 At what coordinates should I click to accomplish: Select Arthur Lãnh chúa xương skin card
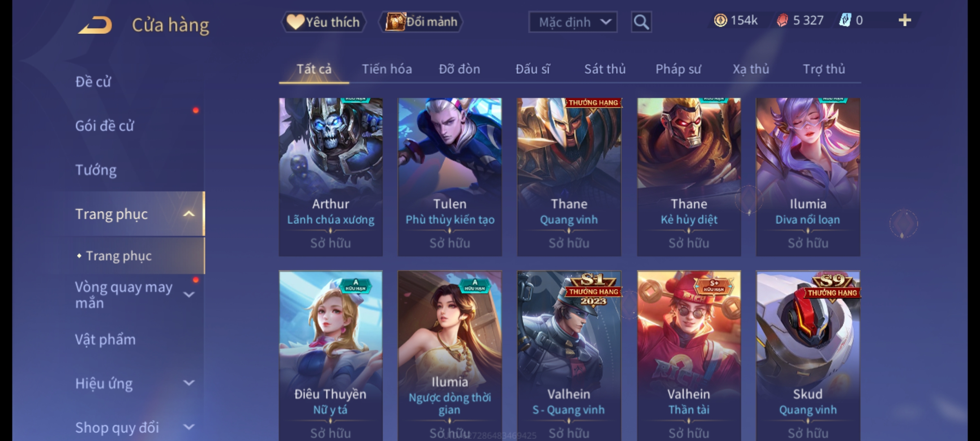pos(331,177)
